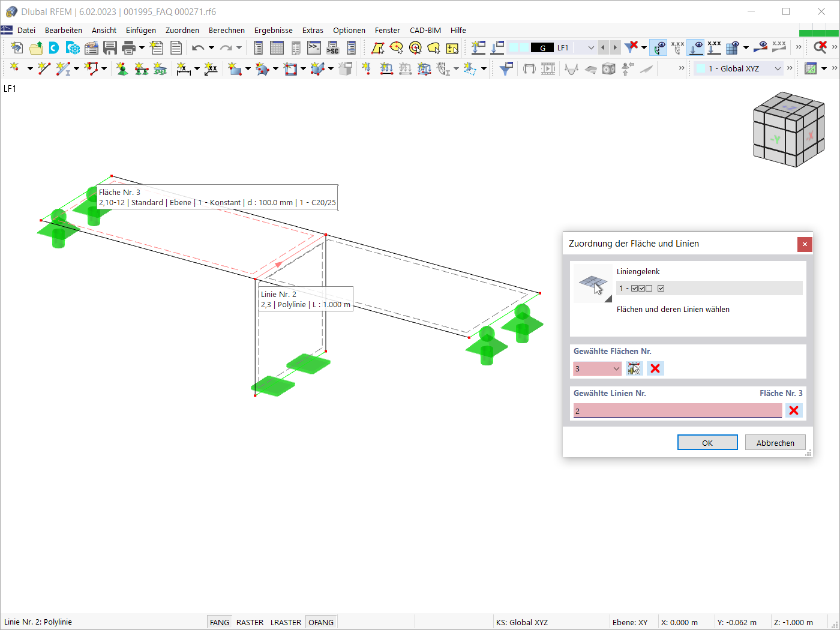The width and height of the screenshot is (840, 630).
Task: Click the new line tool icon
Action: point(44,68)
